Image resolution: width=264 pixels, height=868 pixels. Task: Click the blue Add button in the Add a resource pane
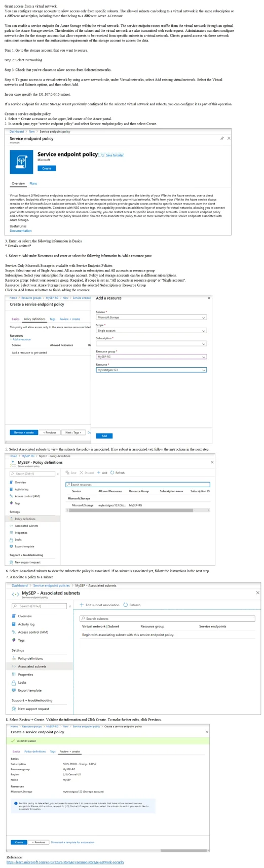(x=104, y=436)
